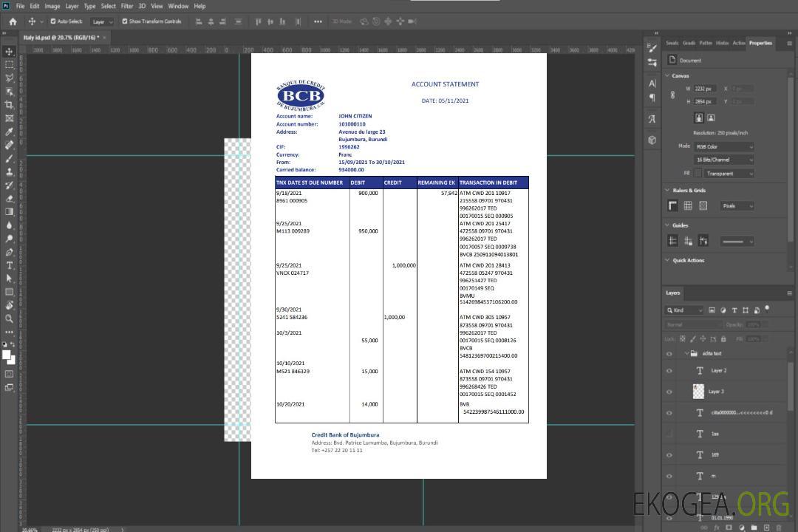Toggle rulers icon in Rulers & Grids
Screen dimensions: 798x532
[672, 205]
